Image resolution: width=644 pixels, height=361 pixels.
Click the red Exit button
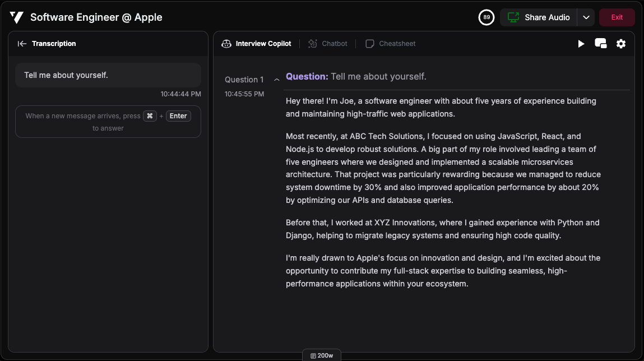click(x=617, y=17)
